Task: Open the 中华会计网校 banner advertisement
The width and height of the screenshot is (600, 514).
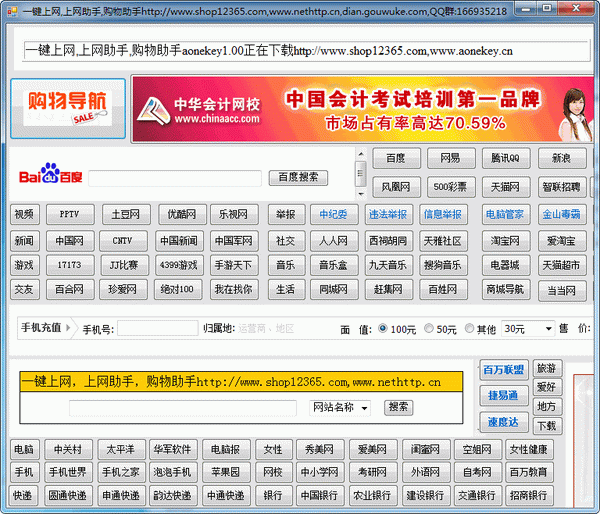Action: pos(363,109)
